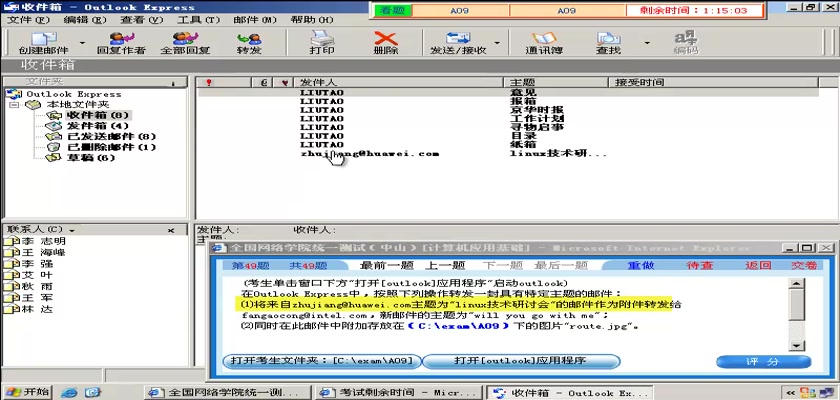
Task: Sort by the 接受时间 column header
Action: tap(714, 82)
